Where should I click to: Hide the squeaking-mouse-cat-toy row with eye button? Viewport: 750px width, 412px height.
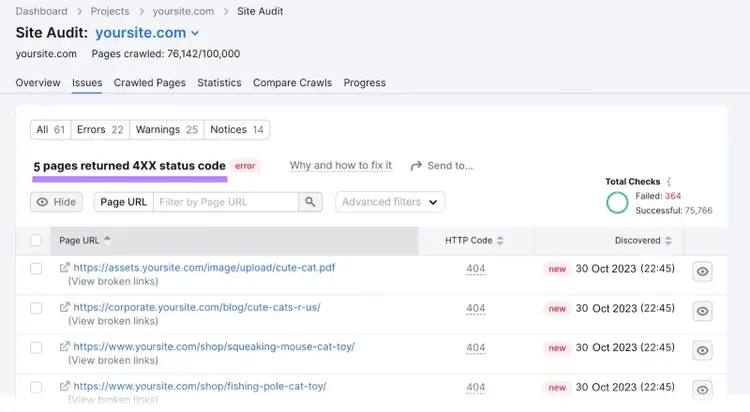(x=702, y=350)
